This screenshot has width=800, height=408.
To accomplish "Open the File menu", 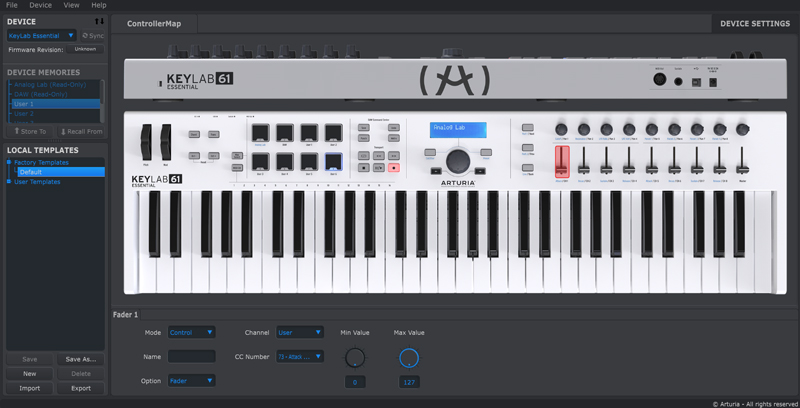I will 11,5.
